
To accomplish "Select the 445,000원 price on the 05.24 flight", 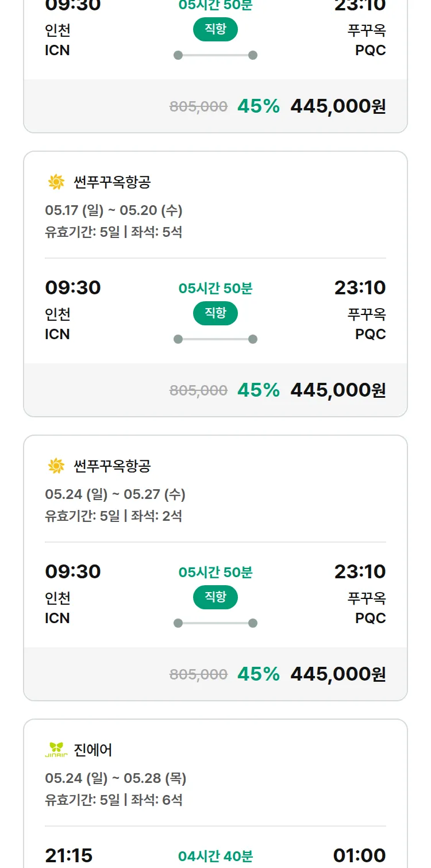I will (x=338, y=674).
